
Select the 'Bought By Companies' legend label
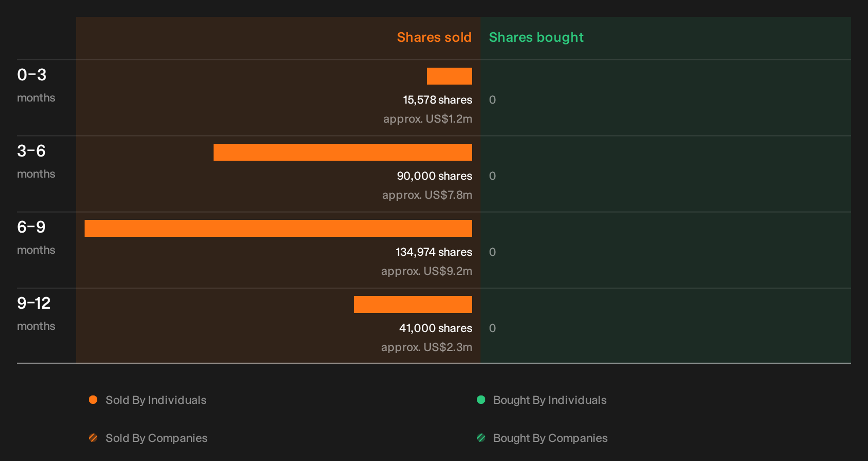coord(550,438)
